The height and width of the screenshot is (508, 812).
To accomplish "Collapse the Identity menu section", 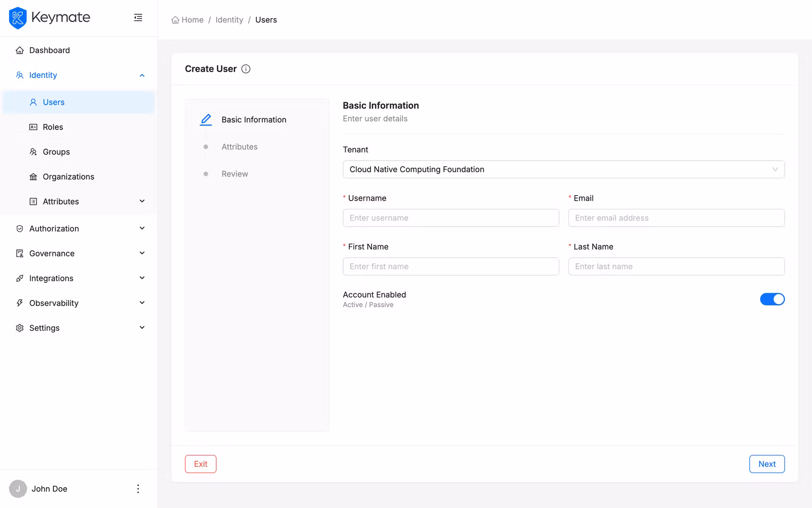I will pos(142,75).
